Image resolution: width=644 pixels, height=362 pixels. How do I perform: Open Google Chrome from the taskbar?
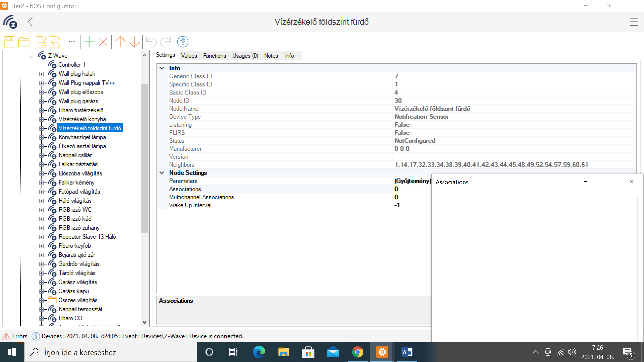[358, 352]
